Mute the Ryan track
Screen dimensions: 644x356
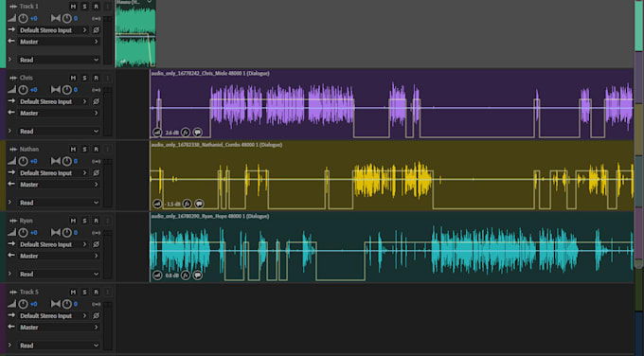pyautogui.click(x=73, y=221)
